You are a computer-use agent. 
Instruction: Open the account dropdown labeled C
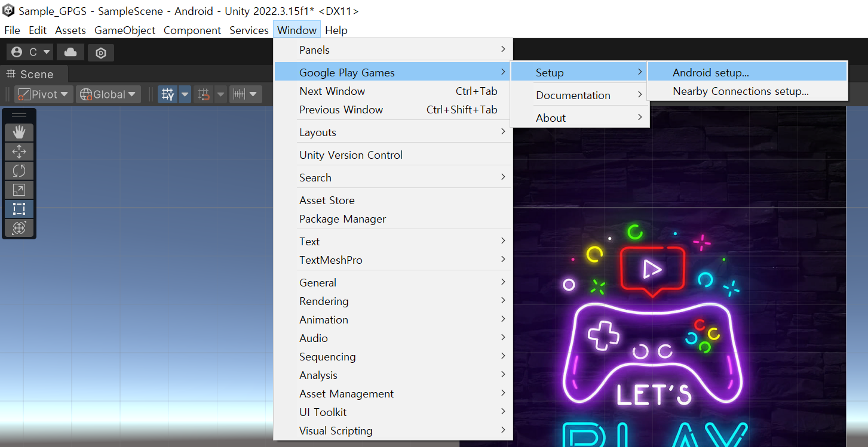(x=30, y=53)
